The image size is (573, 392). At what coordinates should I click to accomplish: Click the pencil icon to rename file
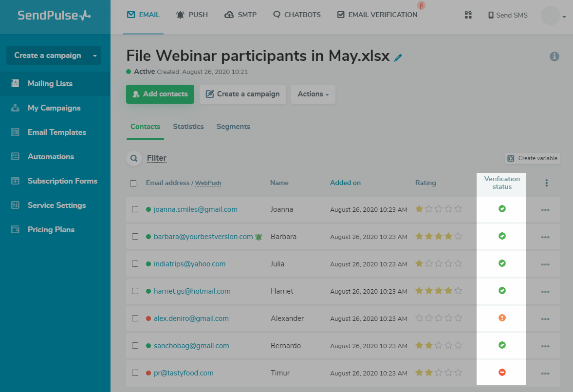(398, 57)
